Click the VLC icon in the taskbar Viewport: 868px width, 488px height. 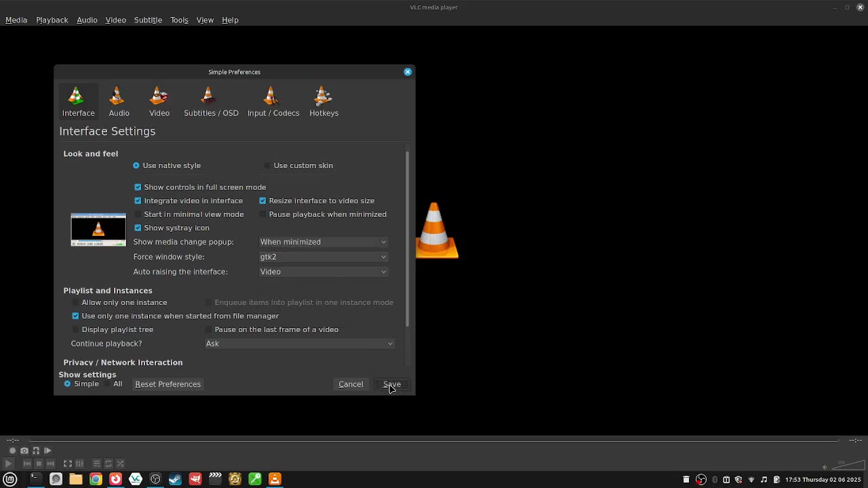tap(275, 479)
